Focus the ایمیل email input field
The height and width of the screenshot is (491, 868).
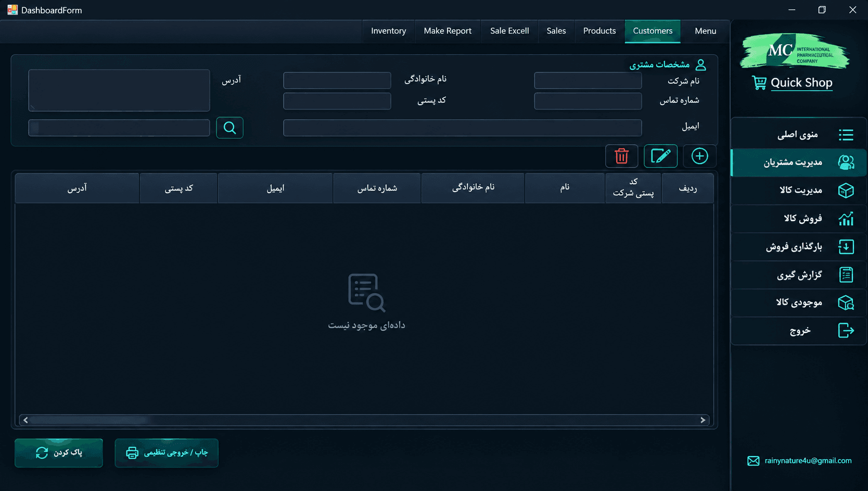[462, 128]
